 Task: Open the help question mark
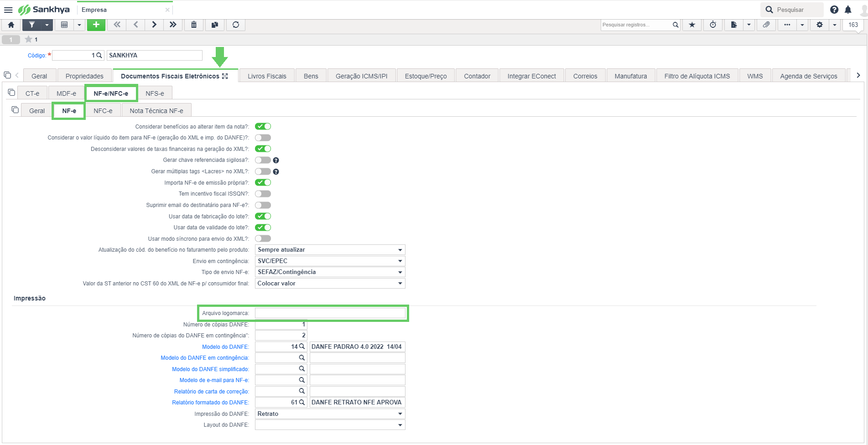point(834,10)
